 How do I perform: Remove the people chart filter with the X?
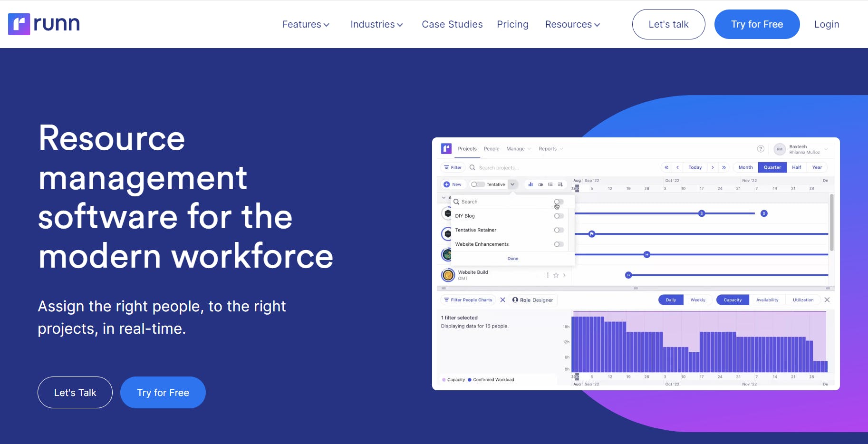click(503, 300)
